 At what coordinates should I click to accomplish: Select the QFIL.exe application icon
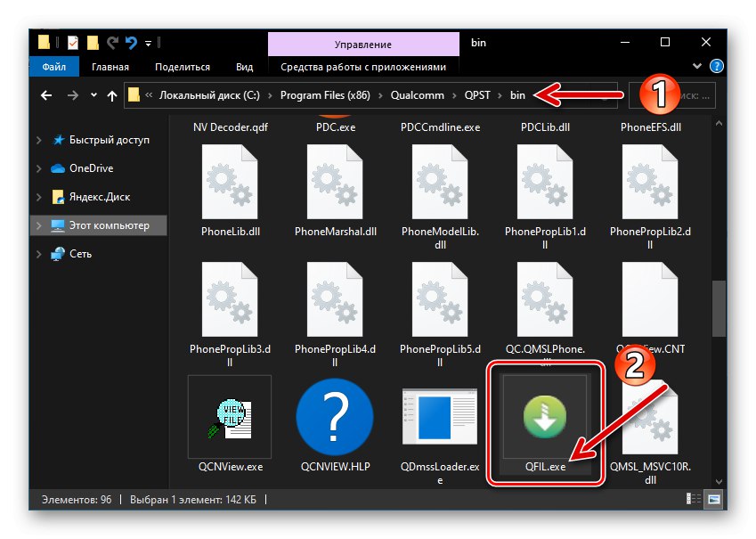click(545, 416)
